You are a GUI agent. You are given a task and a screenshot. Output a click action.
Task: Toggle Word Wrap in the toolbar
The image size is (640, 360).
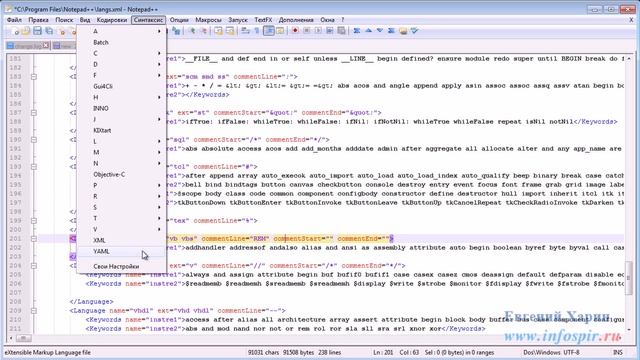245,31
